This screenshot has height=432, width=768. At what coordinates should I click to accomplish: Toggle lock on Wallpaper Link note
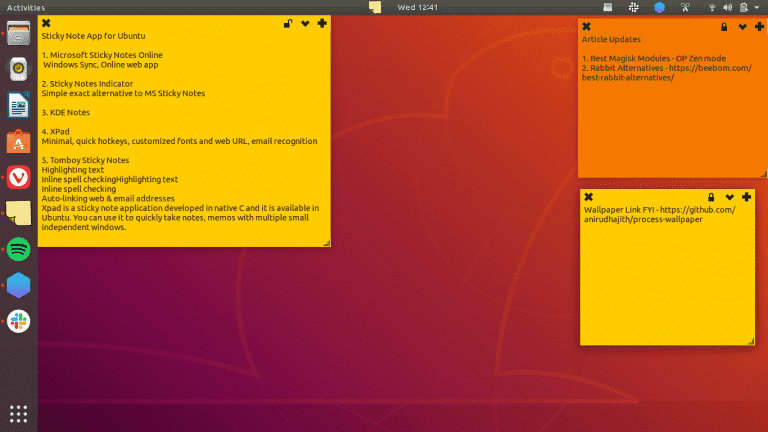coord(711,197)
